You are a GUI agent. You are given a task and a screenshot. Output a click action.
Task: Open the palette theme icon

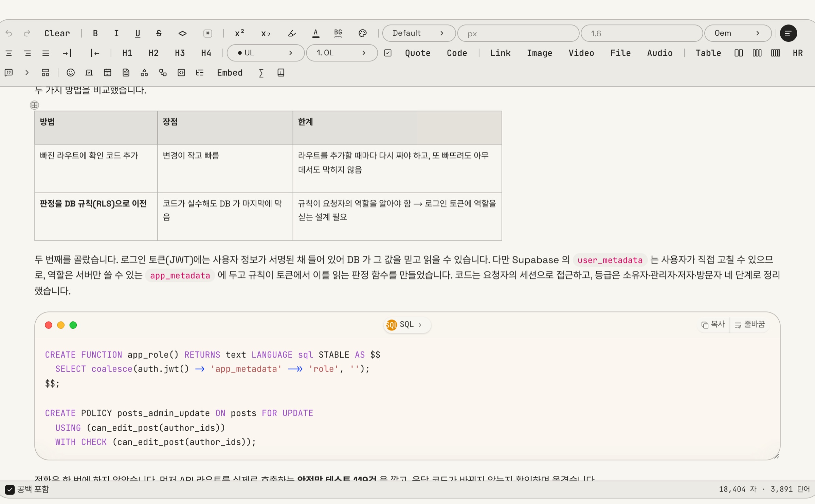point(362,33)
